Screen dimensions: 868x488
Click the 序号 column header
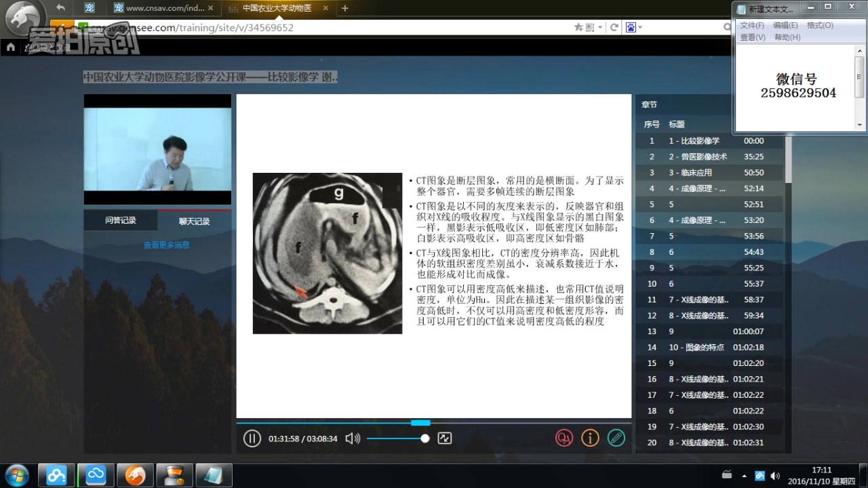(x=652, y=125)
